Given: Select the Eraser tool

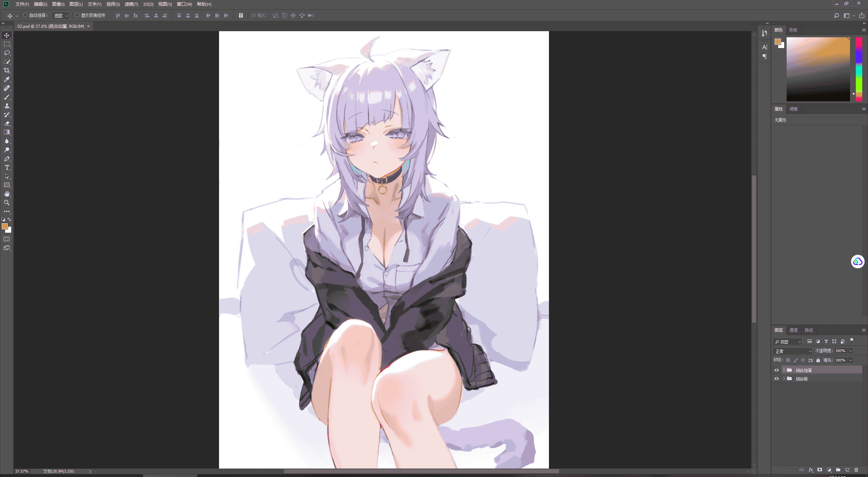Looking at the screenshot, I should (x=7, y=123).
